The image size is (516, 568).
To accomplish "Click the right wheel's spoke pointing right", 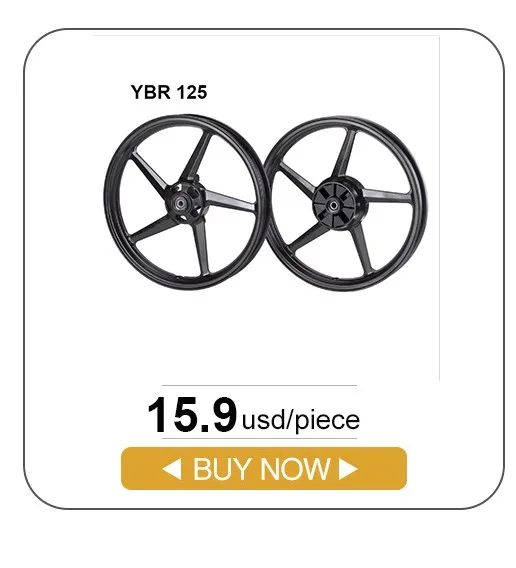I will point(387,196).
